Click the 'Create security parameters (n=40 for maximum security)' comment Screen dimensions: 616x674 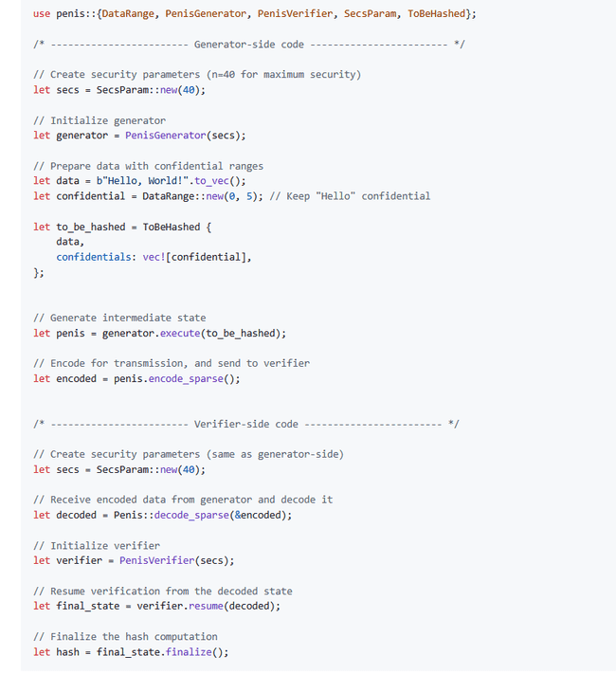[197, 74]
